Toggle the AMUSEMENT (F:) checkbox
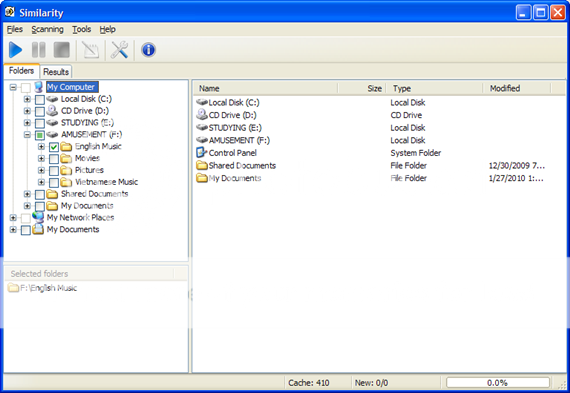 click(x=40, y=135)
